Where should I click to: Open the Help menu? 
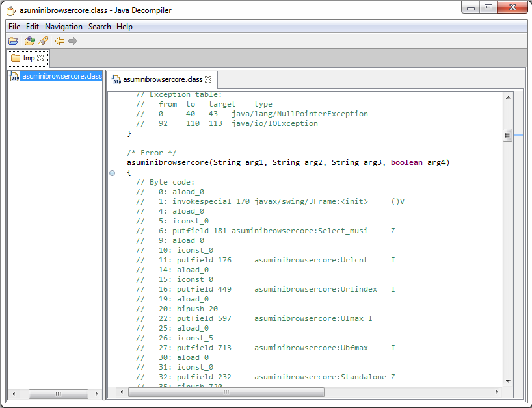point(124,27)
